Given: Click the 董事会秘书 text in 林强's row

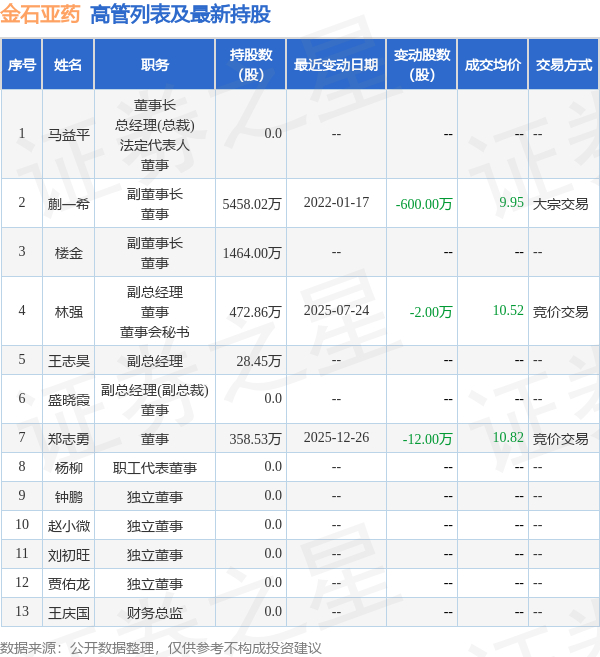Looking at the screenshot, I should click(x=155, y=332).
